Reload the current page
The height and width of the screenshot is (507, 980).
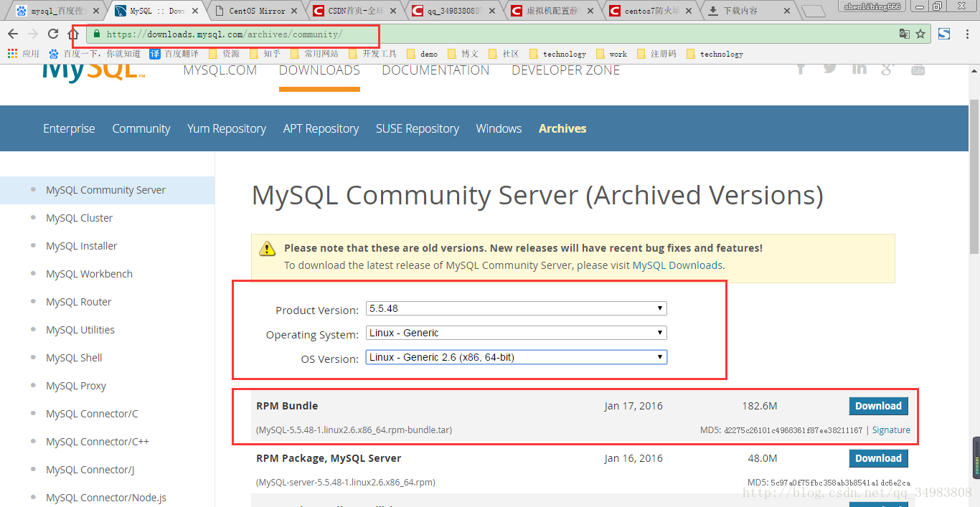[x=53, y=34]
